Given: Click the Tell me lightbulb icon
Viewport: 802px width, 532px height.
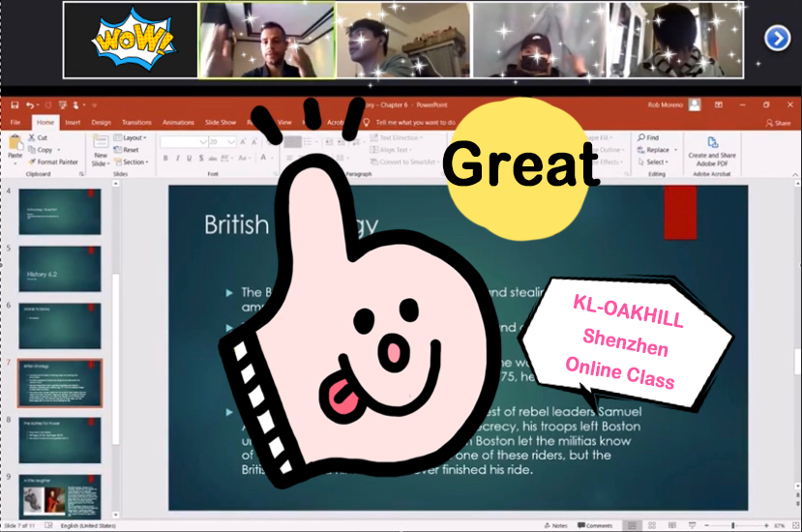Looking at the screenshot, I should point(367,122).
